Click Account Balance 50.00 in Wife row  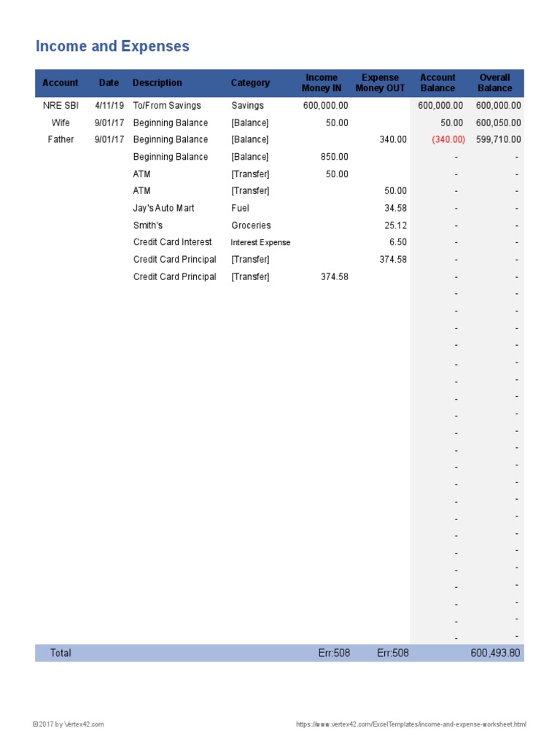click(451, 123)
